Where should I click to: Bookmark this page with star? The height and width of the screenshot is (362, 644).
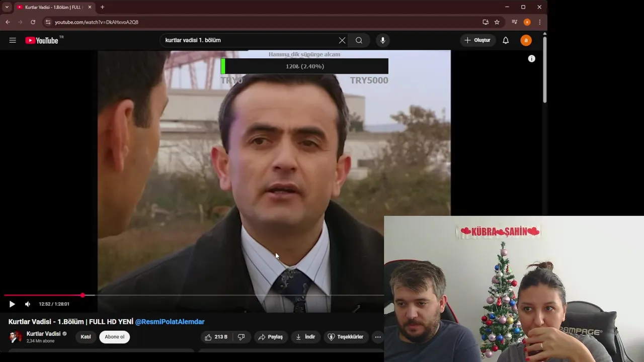[x=497, y=22]
